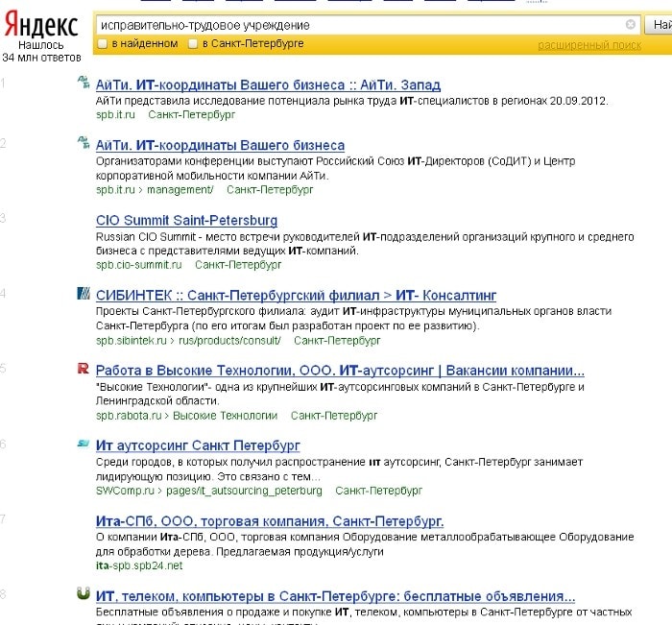Click the favicon of the first АйТи result
672x625 pixels.
(84, 84)
